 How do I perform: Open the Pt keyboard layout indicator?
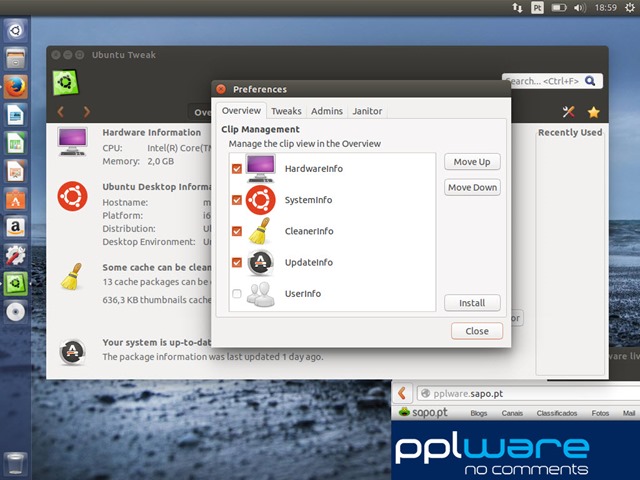coord(537,7)
